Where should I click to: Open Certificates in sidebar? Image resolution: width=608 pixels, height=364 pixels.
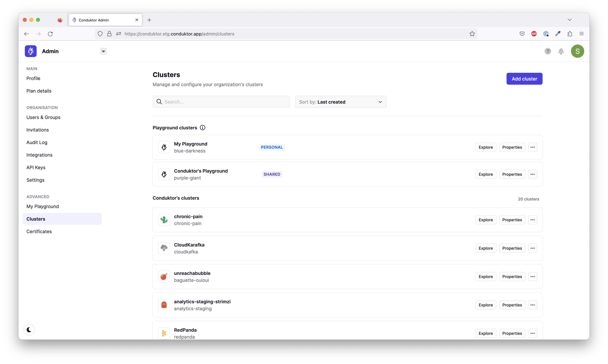(x=39, y=231)
